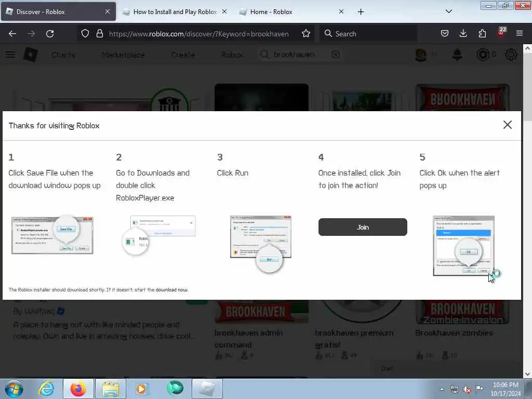Click the taskbar clock showing 10:06 PM
The height and width of the screenshot is (399, 532).
[x=506, y=389]
